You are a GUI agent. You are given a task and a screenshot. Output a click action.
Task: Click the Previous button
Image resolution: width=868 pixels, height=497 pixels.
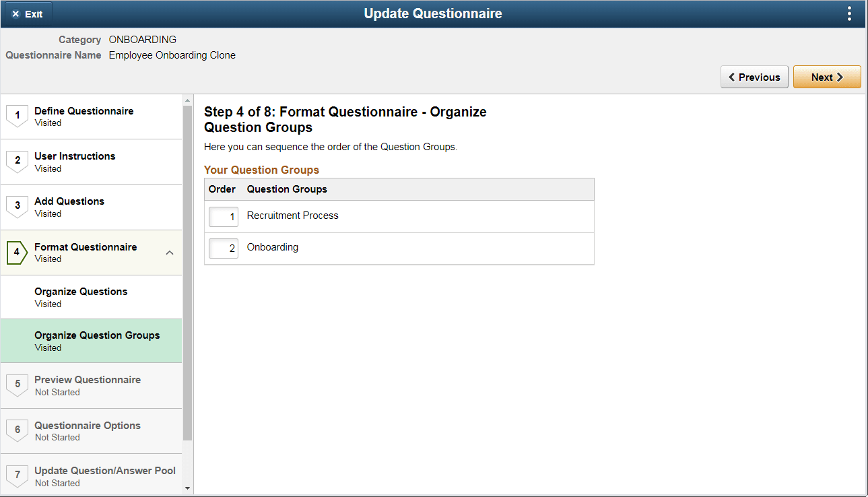point(754,76)
